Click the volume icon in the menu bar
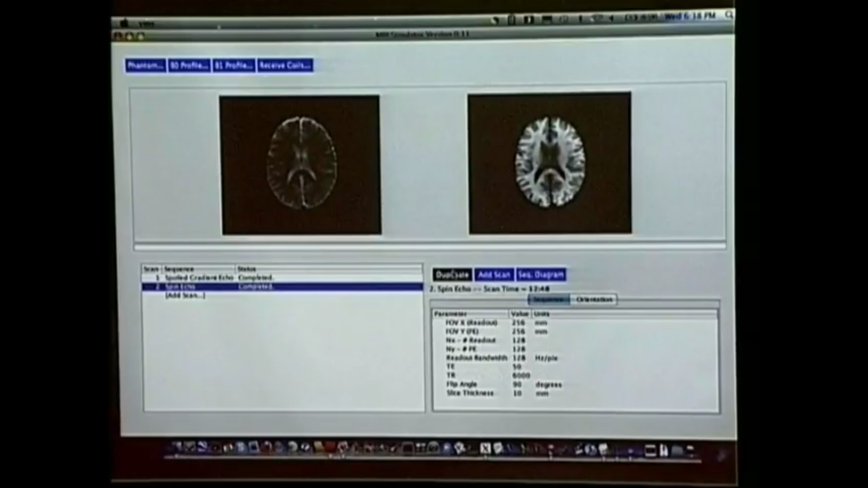 tap(611, 19)
